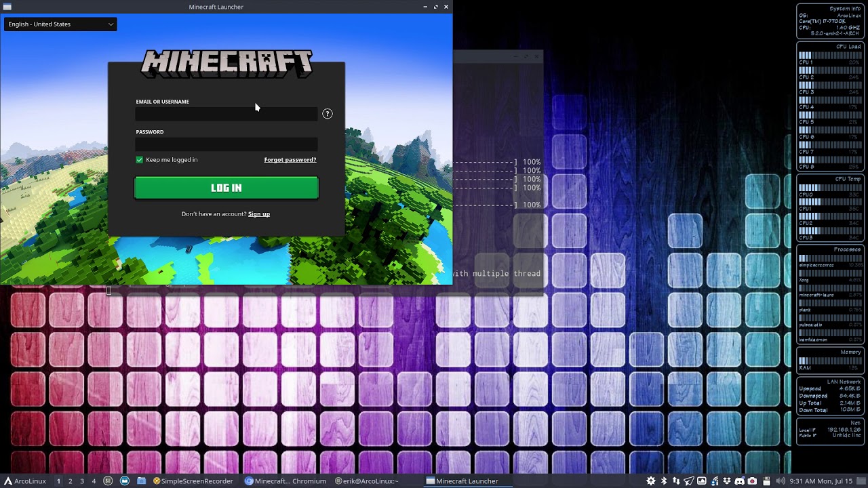
Task: Open the blue browser launcher icon in the panel
Action: point(125,481)
